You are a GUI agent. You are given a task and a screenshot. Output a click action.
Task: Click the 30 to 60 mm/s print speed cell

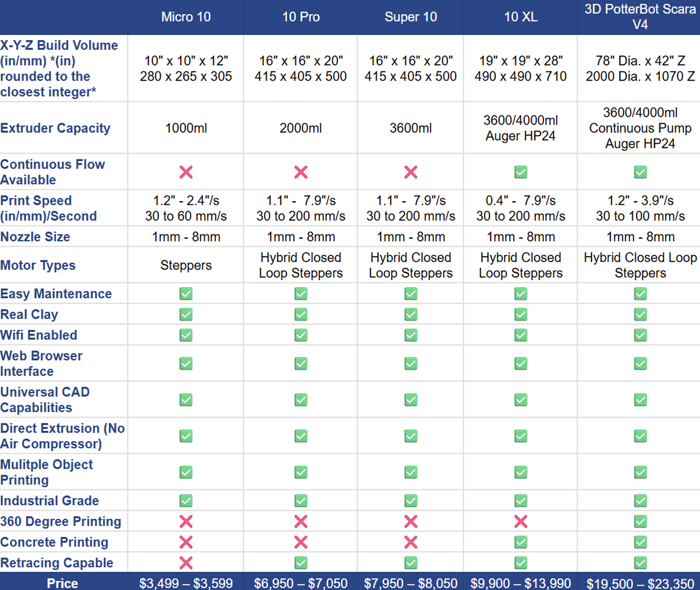(186, 216)
